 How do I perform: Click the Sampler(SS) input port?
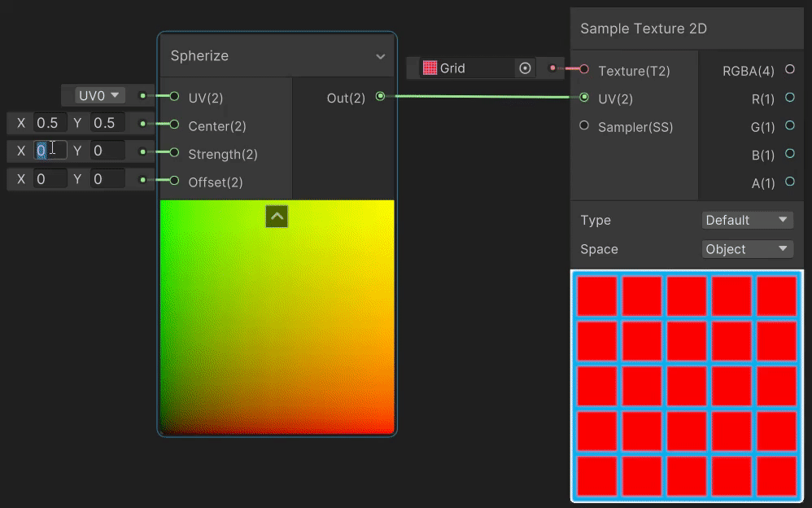click(x=583, y=126)
